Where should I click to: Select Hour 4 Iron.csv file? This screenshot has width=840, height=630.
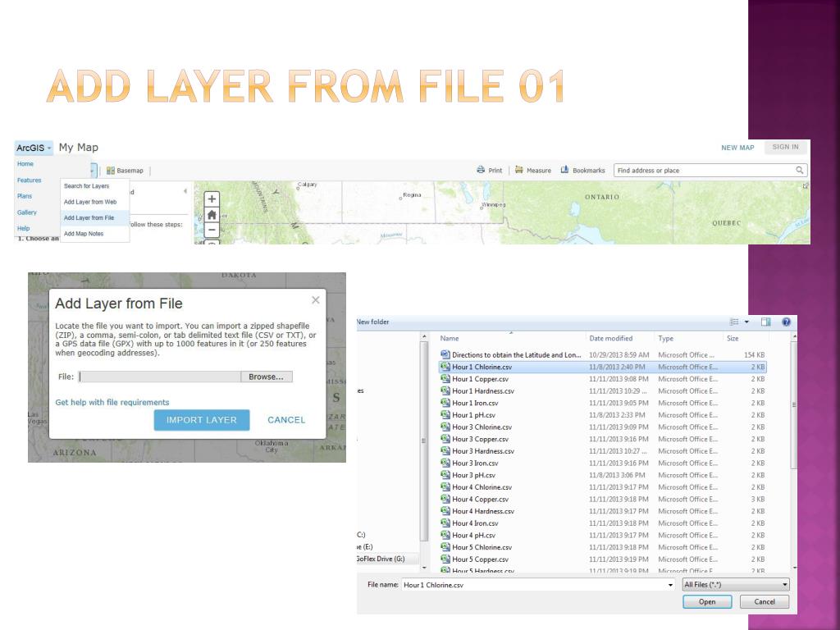pyautogui.click(x=603, y=523)
